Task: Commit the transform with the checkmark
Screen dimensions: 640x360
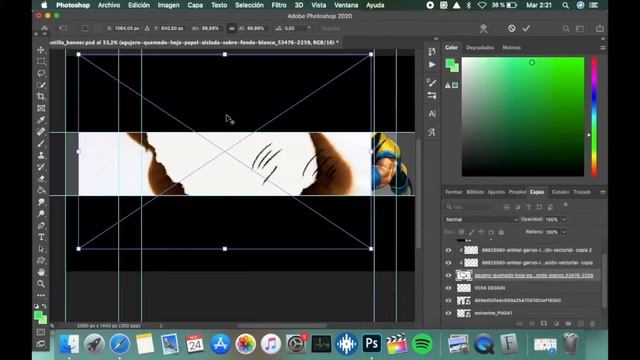Action: coord(526,28)
